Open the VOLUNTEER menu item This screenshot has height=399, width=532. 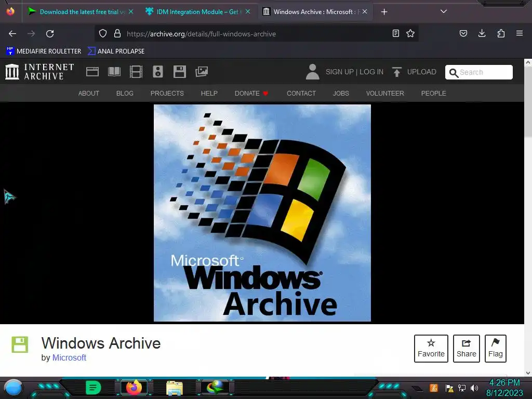385,94
